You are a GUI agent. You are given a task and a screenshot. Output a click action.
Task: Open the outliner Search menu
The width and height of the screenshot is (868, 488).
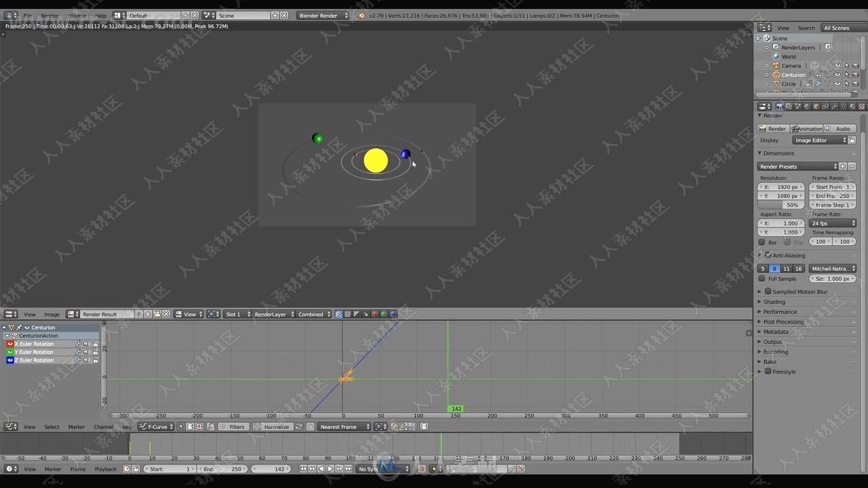pyautogui.click(x=806, y=28)
